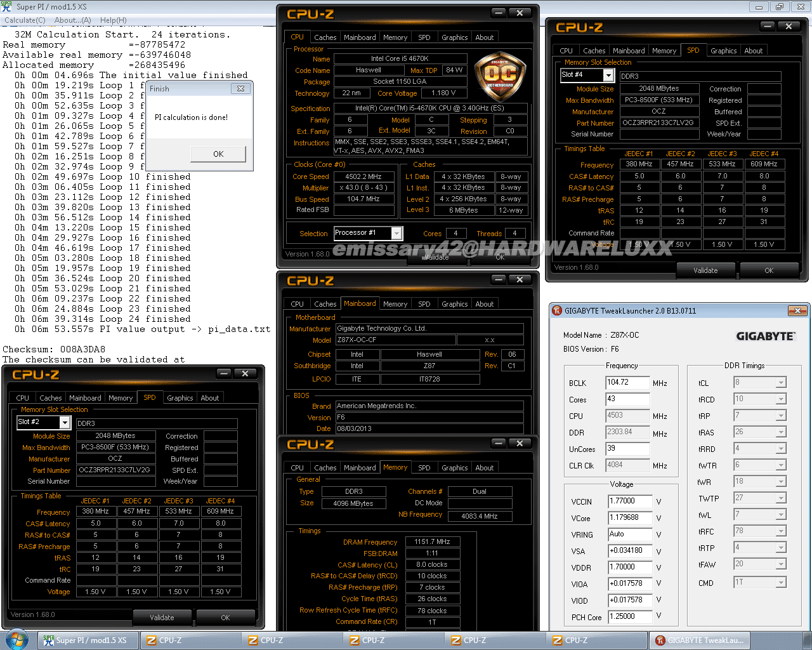The width and height of the screenshot is (812, 650).
Task: Expand the TWTP timing dropdown
Action: click(781, 498)
